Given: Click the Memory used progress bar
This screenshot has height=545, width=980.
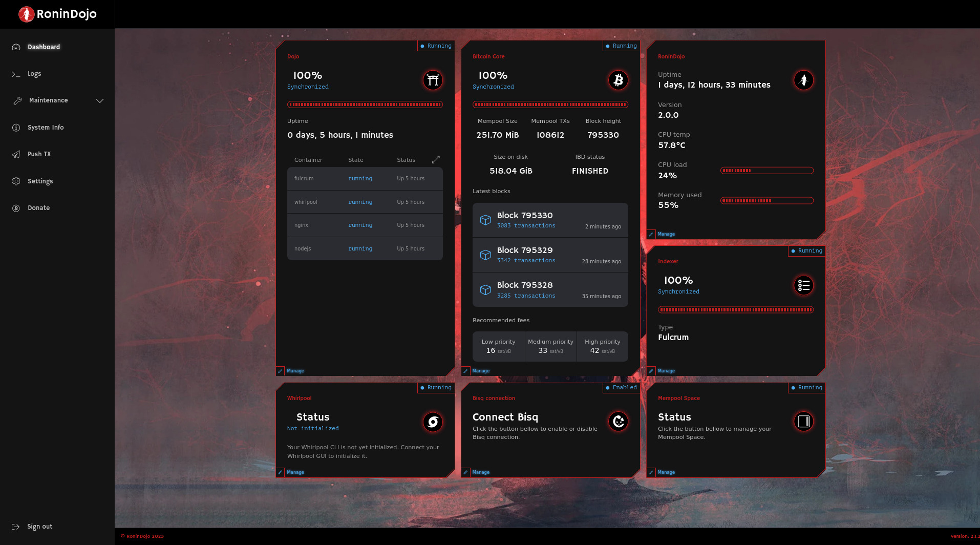Looking at the screenshot, I should (767, 201).
